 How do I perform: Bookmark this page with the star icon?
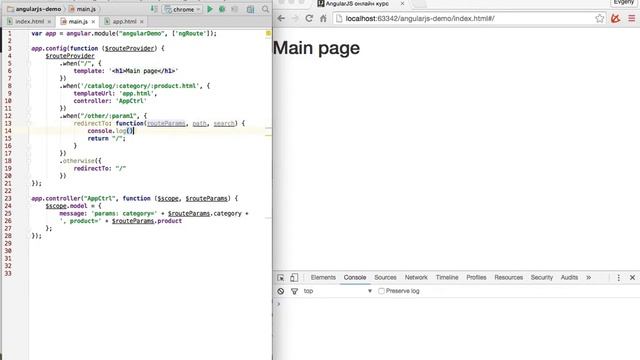click(x=600, y=18)
